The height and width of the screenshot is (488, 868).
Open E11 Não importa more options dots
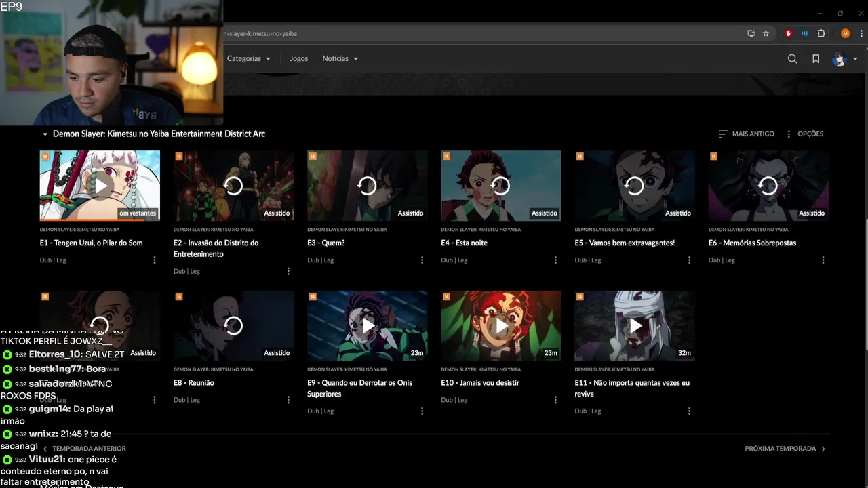[689, 411]
